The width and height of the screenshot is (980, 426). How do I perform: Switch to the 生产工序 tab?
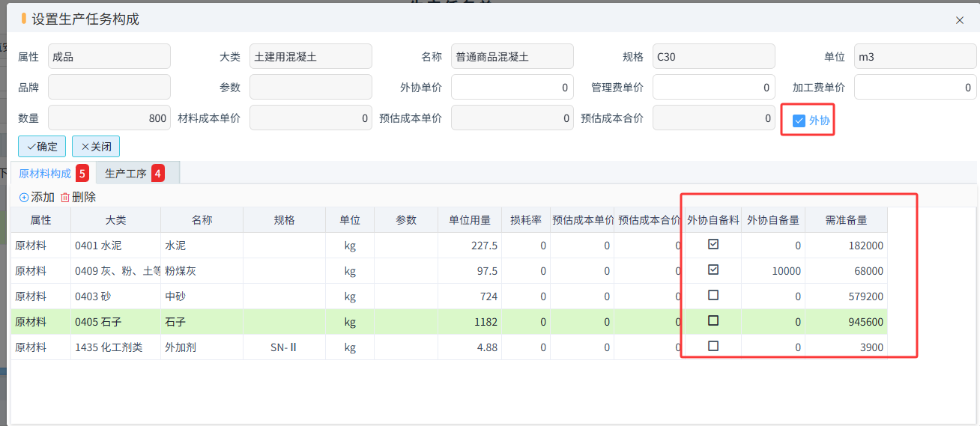pyautogui.click(x=137, y=173)
